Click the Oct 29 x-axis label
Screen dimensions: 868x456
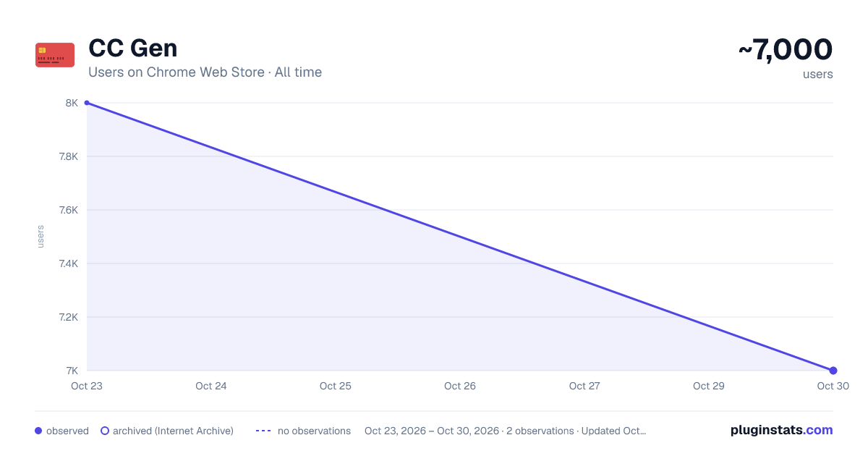pos(709,386)
